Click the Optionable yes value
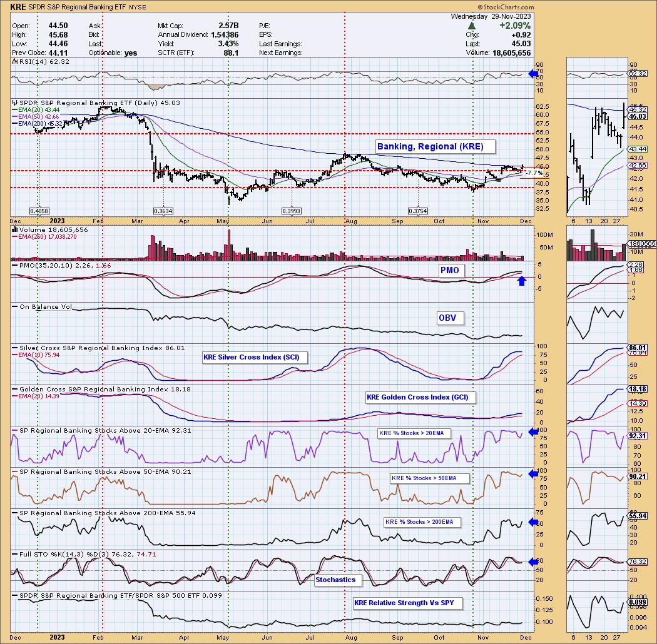The image size is (657, 644). pyautogui.click(x=131, y=53)
